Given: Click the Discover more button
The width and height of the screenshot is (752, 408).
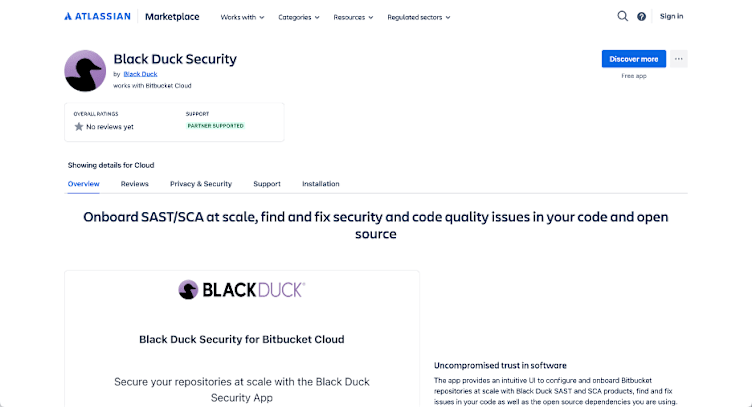Looking at the screenshot, I should pos(634,59).
